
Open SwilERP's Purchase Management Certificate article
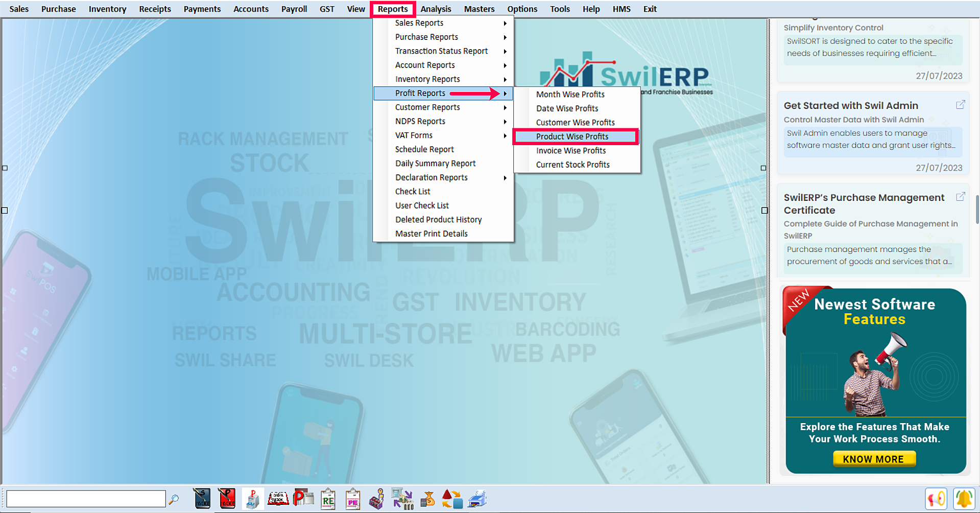coord(864,203)
